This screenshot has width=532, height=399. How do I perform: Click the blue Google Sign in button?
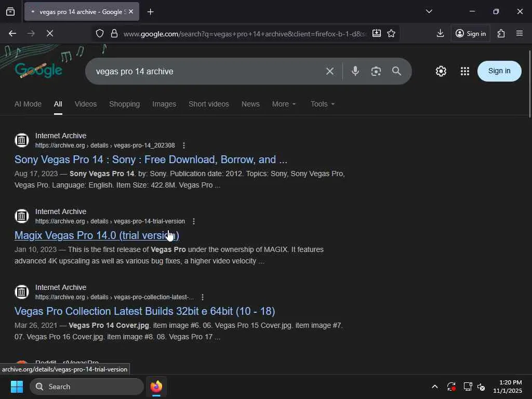point(499,71)
